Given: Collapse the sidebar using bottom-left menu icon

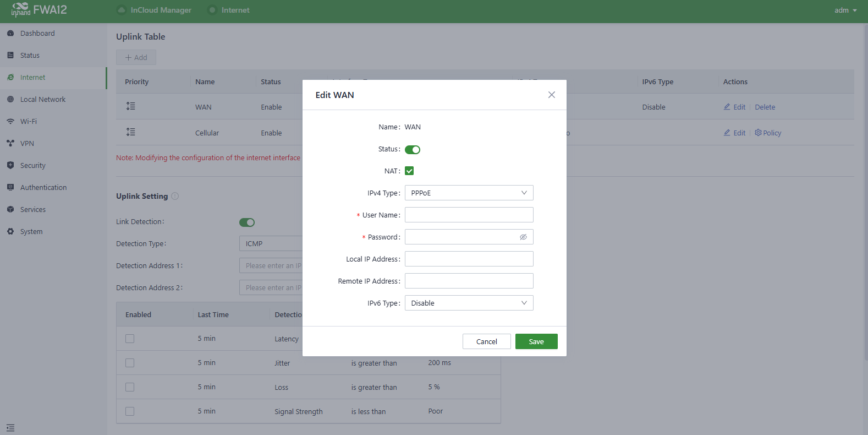Looking at the screenshot, I should (10, 428).
